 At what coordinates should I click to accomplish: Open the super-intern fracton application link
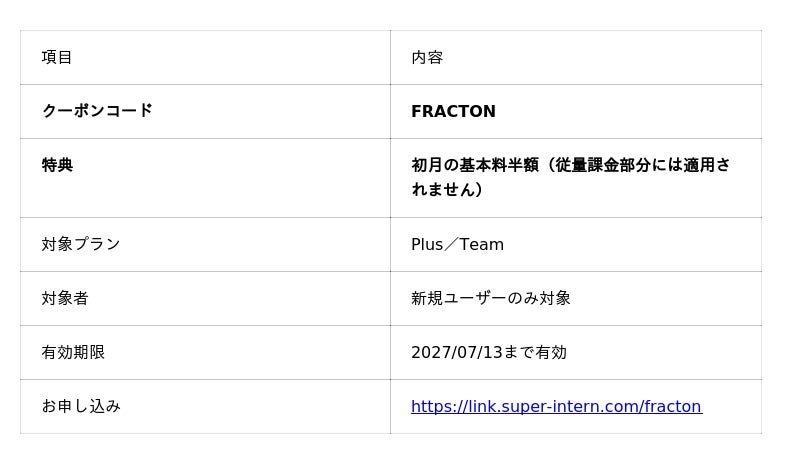[557, 406]
